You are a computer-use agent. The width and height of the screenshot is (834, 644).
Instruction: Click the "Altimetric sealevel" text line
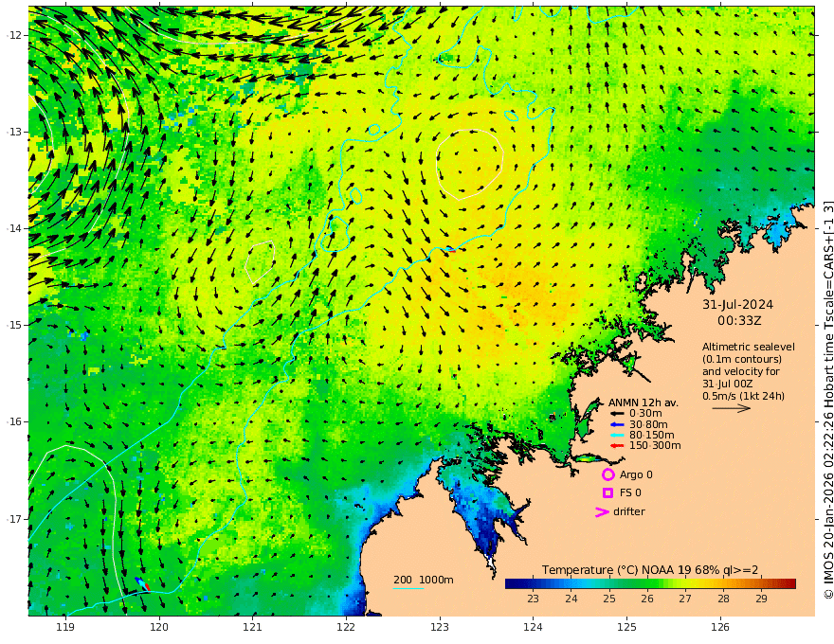point(749,347)
